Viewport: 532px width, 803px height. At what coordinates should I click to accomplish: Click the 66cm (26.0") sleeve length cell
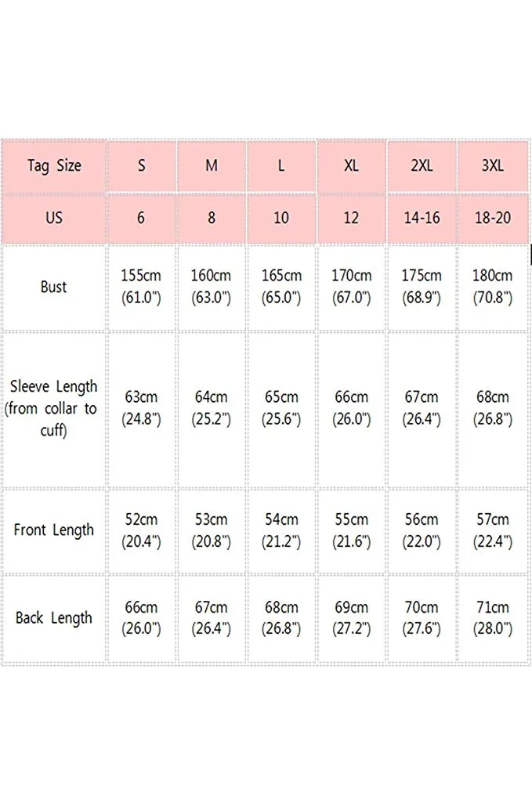[351, 408]
